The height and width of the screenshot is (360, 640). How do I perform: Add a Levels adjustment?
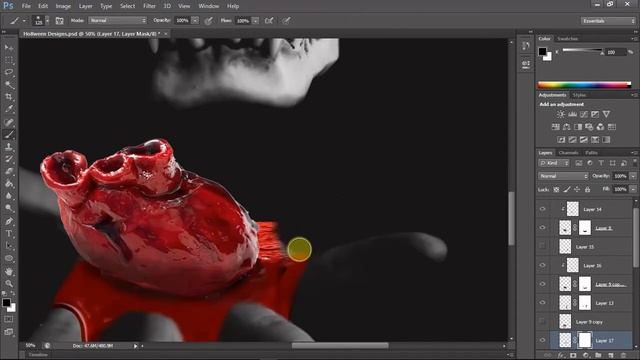click(x=573, y=114)
